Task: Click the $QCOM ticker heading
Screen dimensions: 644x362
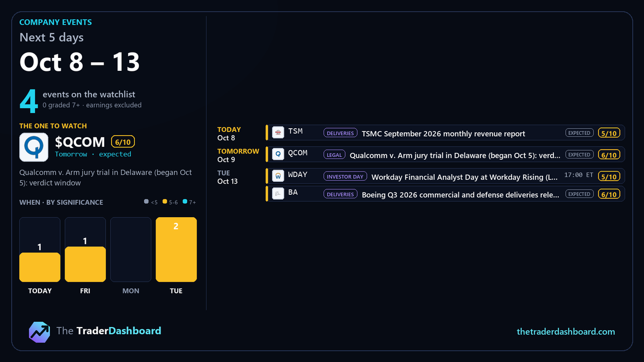Action: click(80, 142)
